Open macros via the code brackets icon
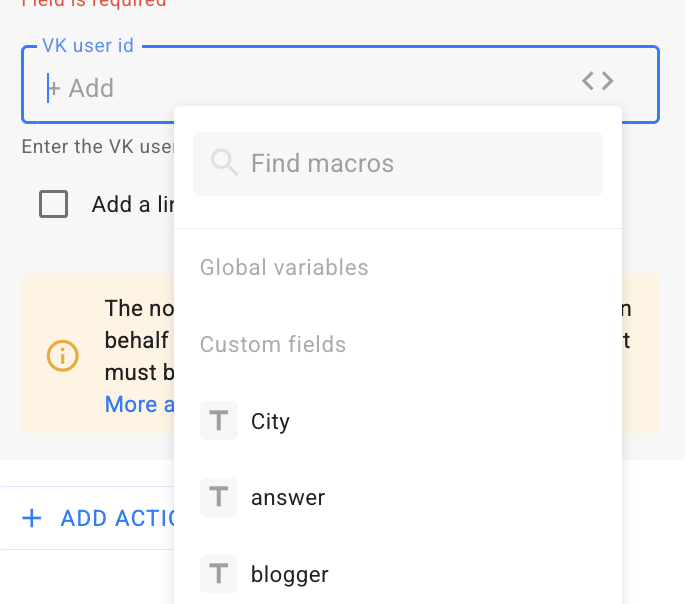690x604 pixels. (x=598, y=81)
